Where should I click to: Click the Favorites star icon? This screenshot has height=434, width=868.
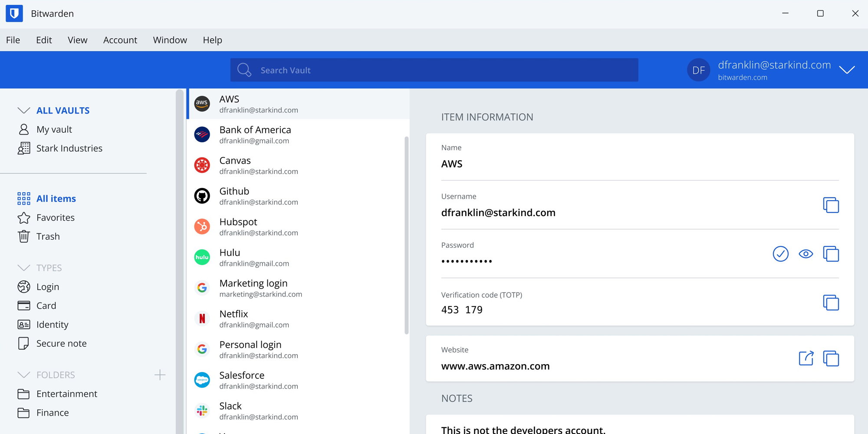click(x=24, y=217)
